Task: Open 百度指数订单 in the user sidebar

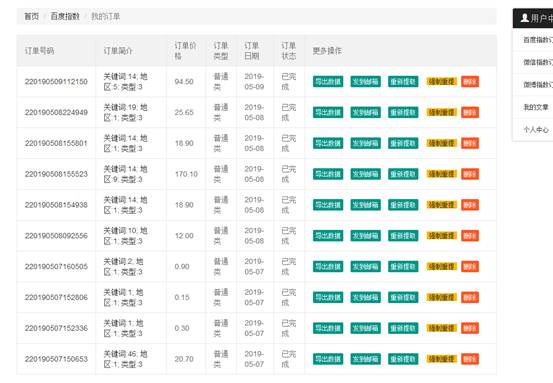Action: pyautogui.click(x=538, y=40)
